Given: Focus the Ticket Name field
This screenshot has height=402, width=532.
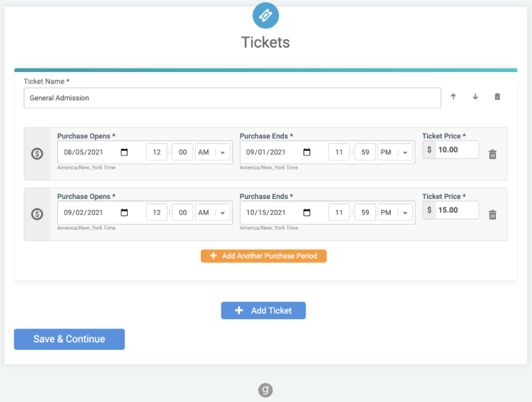Looking at the screenshot, I should coord(233,98).
